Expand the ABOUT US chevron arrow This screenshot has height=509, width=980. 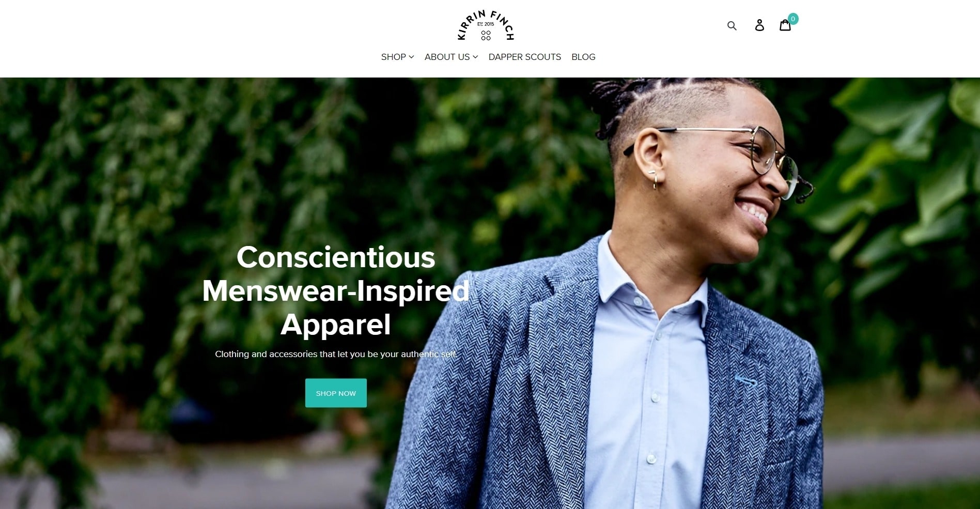tap(475, 57)
